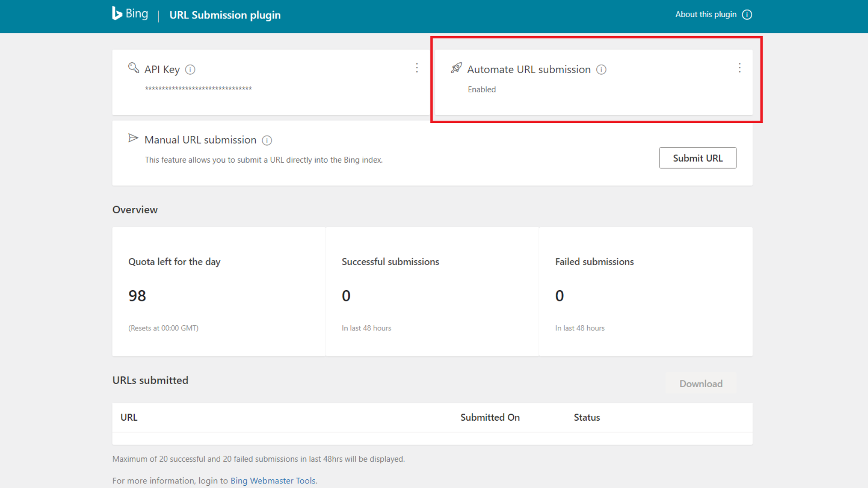Open the Bing Webmaster Tools link
Viewport: 868px width, 488px height.
point(273,480)
